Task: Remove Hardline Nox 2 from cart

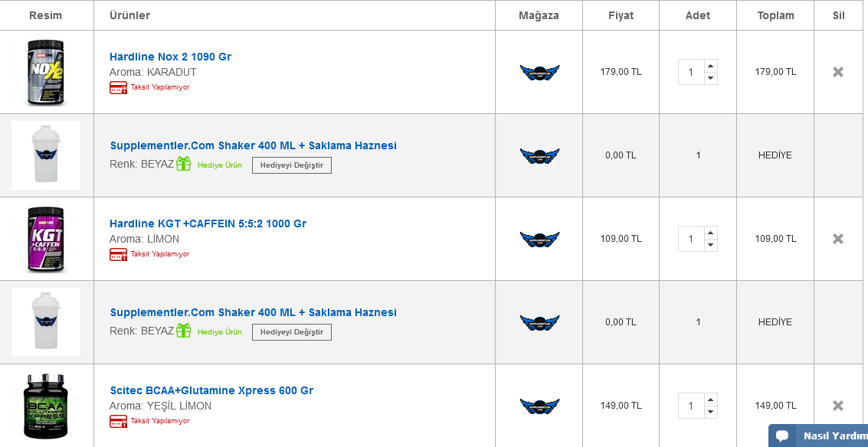Action: click(838, 72)
